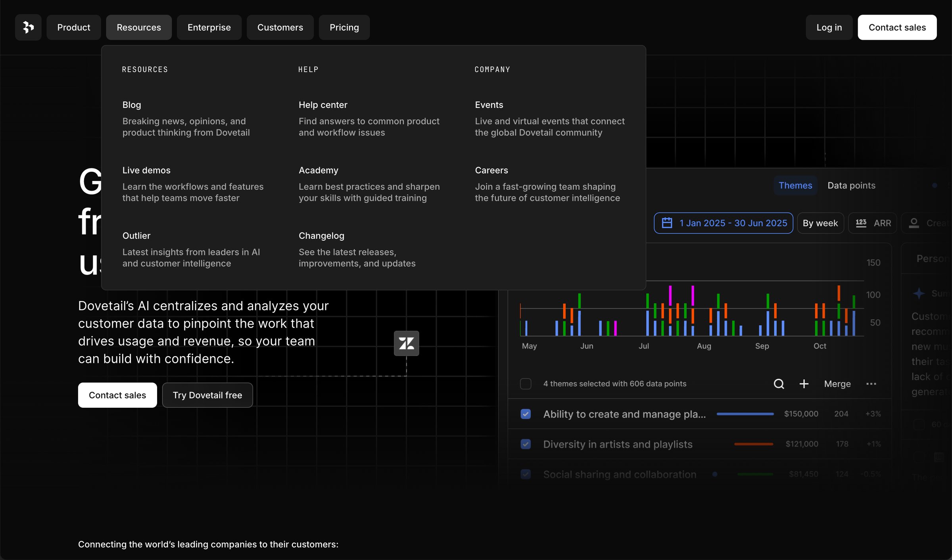This screenshot has height=560, width=952.
Task: Collapse the Resources menu
Action: (139, 27)
